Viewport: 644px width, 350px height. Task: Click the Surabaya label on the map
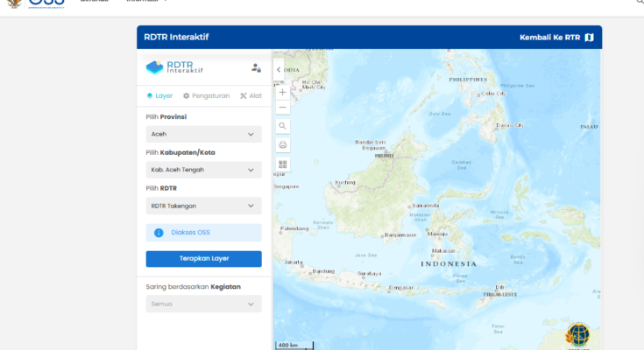tap(369, 273)
